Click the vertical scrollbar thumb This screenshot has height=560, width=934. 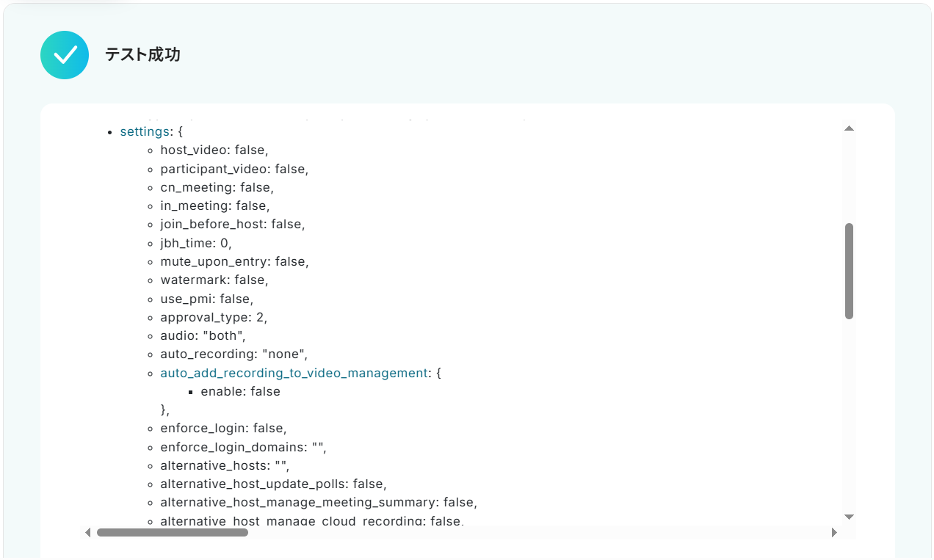pos(849,271)
